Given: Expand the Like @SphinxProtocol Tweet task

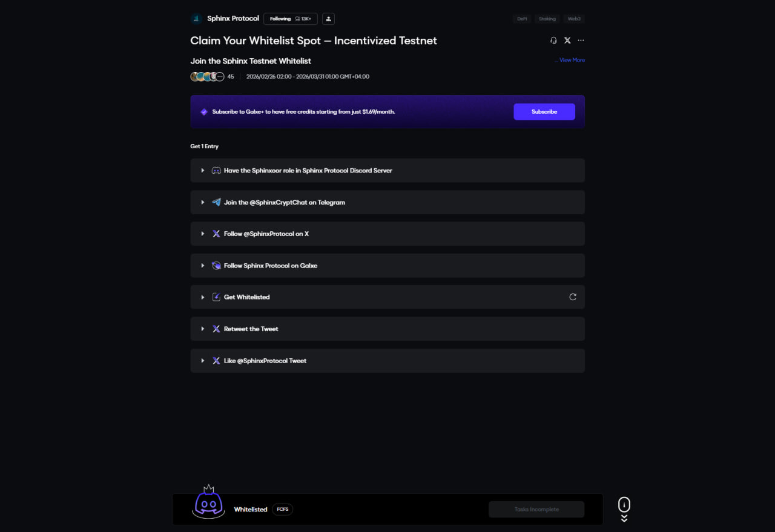Looking at the screenshot, I should click(x=203, y=361).
